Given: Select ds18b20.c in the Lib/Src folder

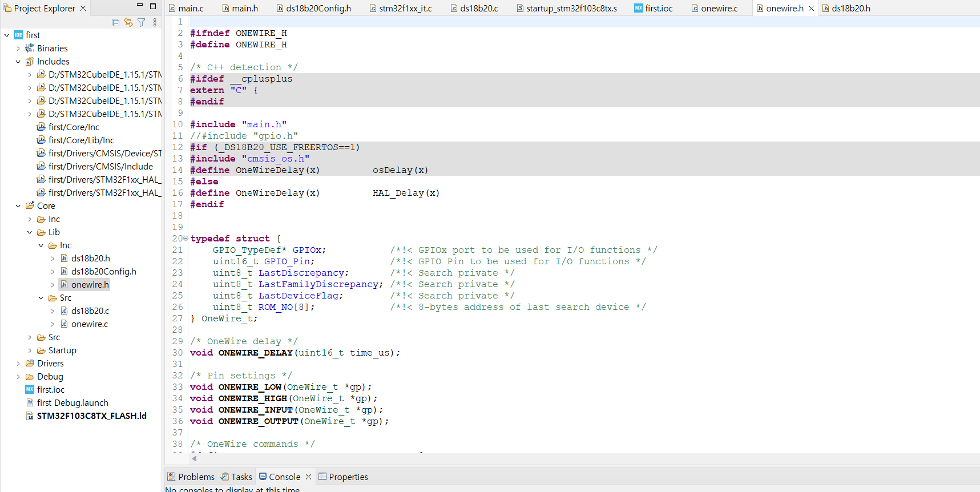Looking at the screenshot, I should click(x=90, y=311).
